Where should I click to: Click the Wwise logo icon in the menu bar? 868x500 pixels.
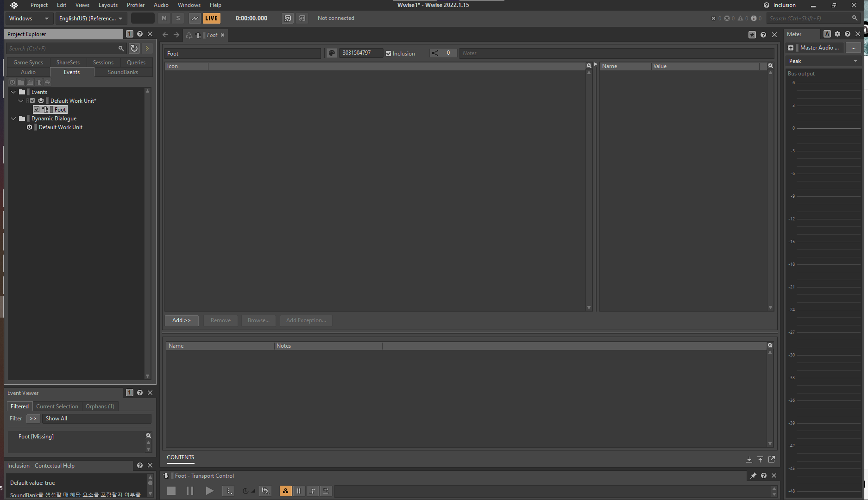point(14,5)
